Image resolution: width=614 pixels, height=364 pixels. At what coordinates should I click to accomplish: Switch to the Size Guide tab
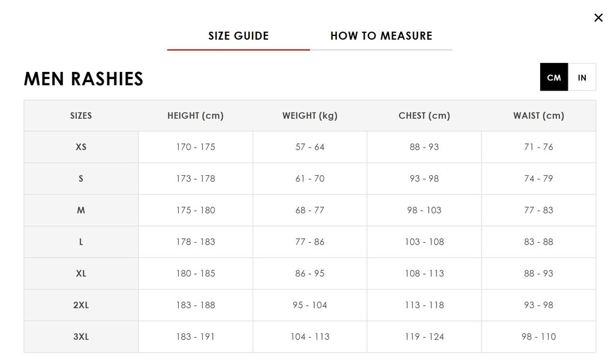[238, 36]
